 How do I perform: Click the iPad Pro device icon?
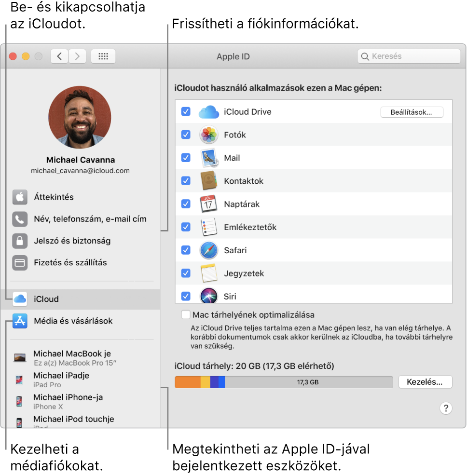19,380
